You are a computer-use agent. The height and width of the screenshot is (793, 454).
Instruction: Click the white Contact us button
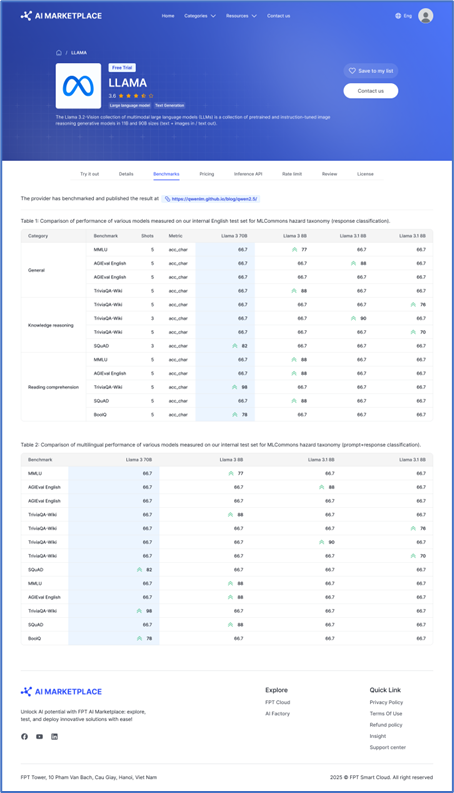click(371, 91)
